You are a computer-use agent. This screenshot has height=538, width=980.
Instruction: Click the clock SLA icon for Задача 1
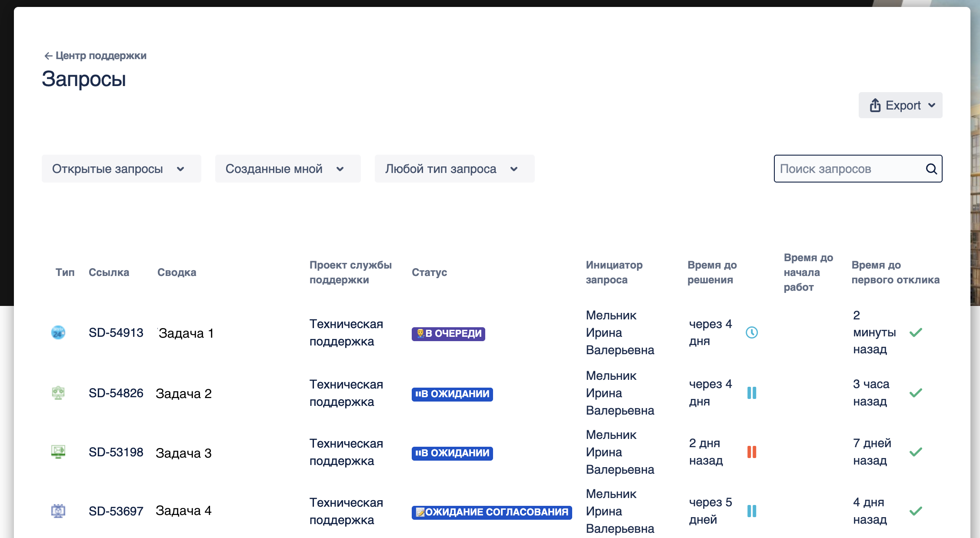tap(752, 332)
